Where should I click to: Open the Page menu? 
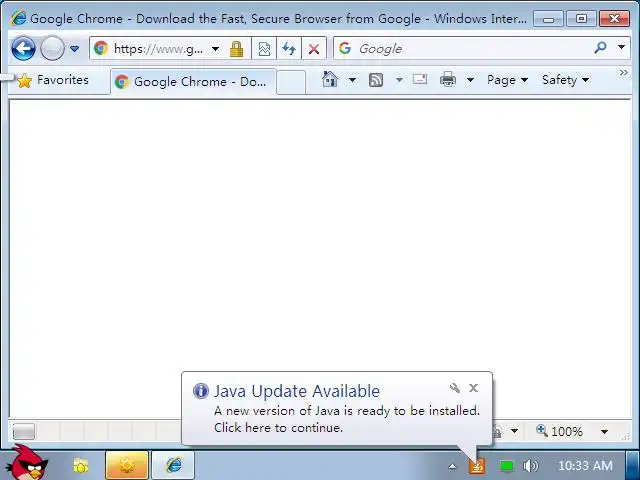tap(507, 80)
